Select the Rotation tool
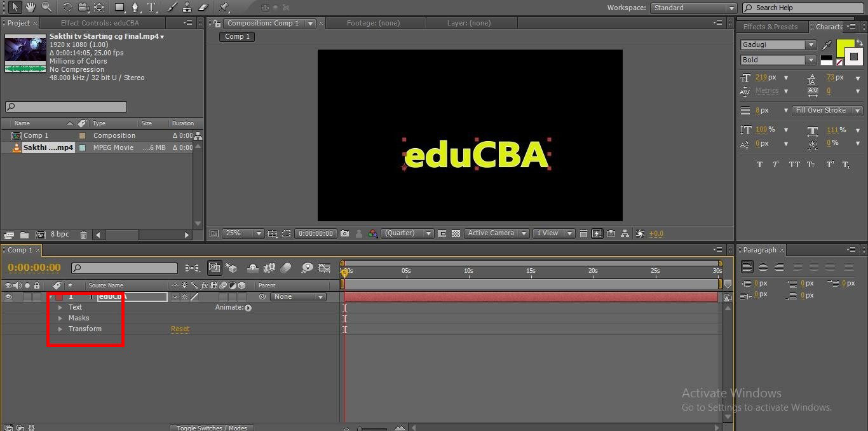868x431 pixels. 67,8
